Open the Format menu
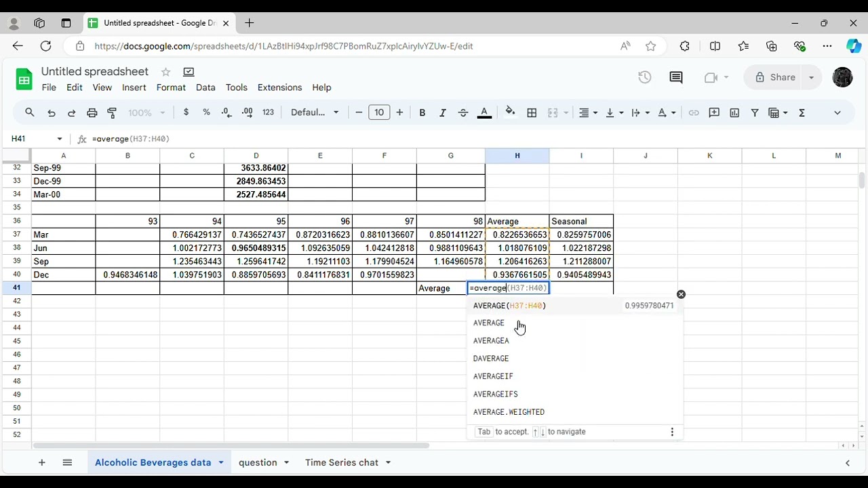Viewport: 868px width, 488px height. (x=171, y=87)
